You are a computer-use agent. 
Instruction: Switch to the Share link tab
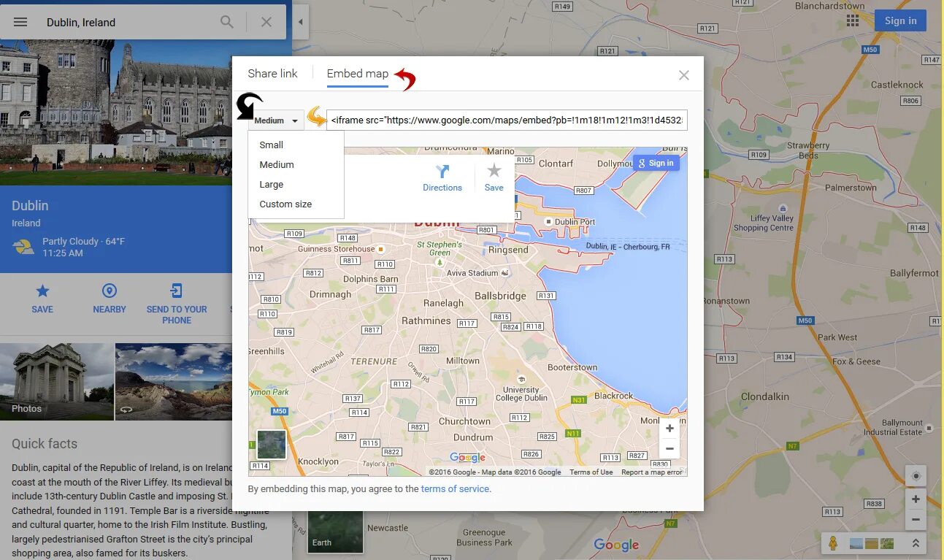click(272, 74)
